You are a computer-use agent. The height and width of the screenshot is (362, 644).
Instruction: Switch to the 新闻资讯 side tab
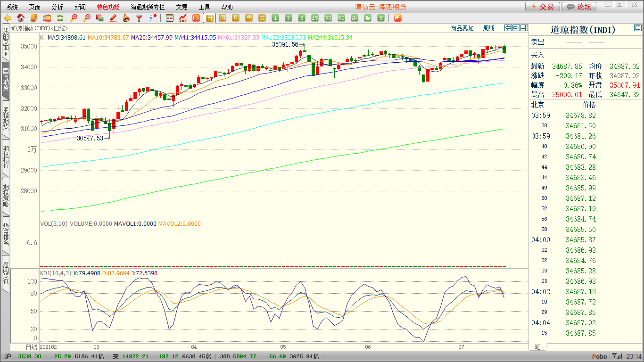click(x=6, y=273)
